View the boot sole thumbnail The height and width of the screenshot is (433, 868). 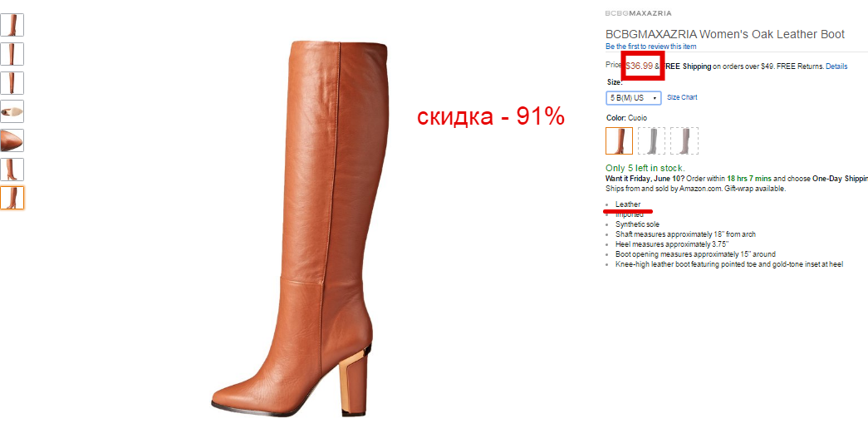pos(12,111)
